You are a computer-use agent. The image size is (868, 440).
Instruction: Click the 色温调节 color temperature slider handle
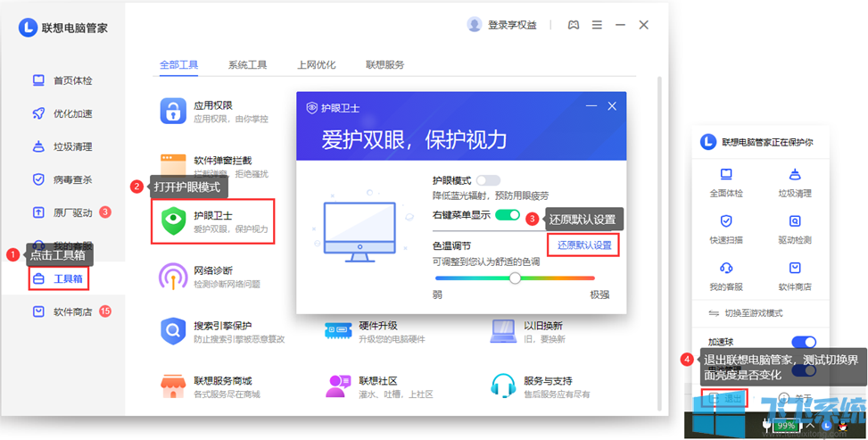tap(515, 278)
